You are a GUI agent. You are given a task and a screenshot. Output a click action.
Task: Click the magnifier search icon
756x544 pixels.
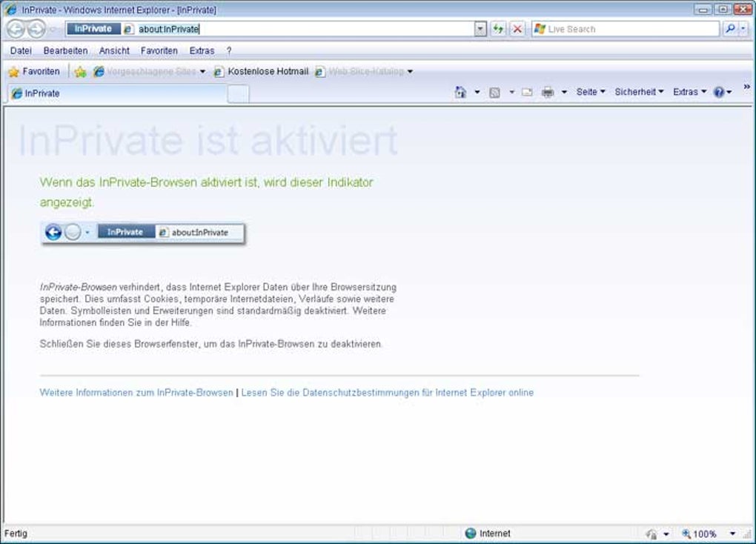730,29
